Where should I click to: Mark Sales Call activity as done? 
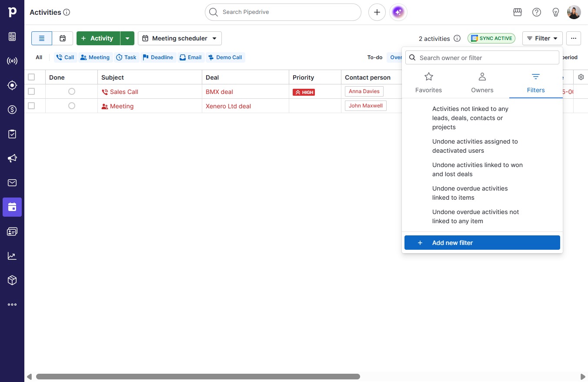(72, 91)
